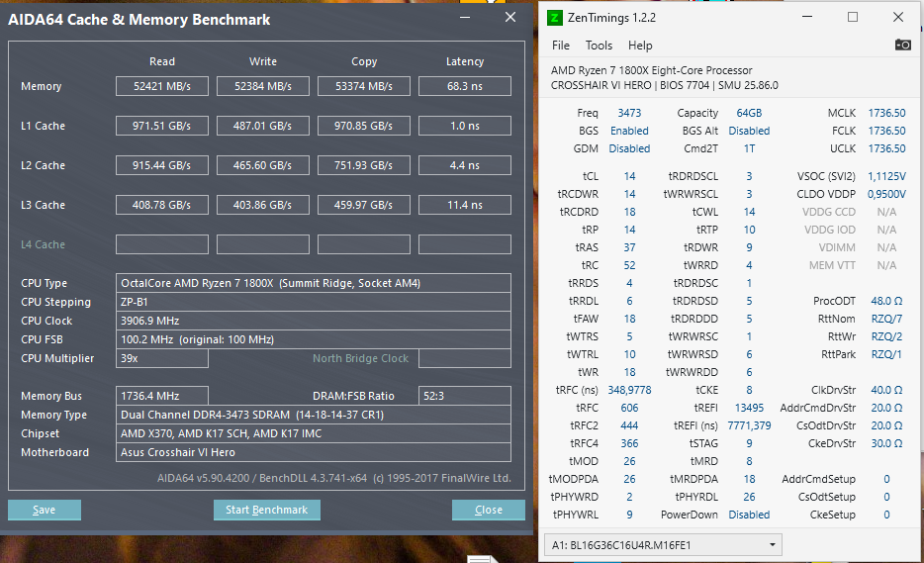Click the CPU FSB 100.2 MHz field
Viewport: 924px width, 563px height.
[314, 339]
